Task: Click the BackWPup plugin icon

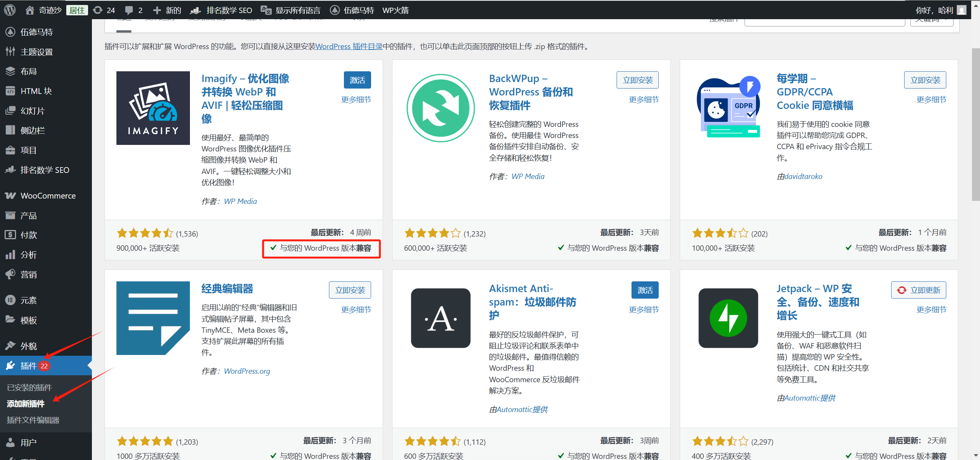Action: [440, 108]
